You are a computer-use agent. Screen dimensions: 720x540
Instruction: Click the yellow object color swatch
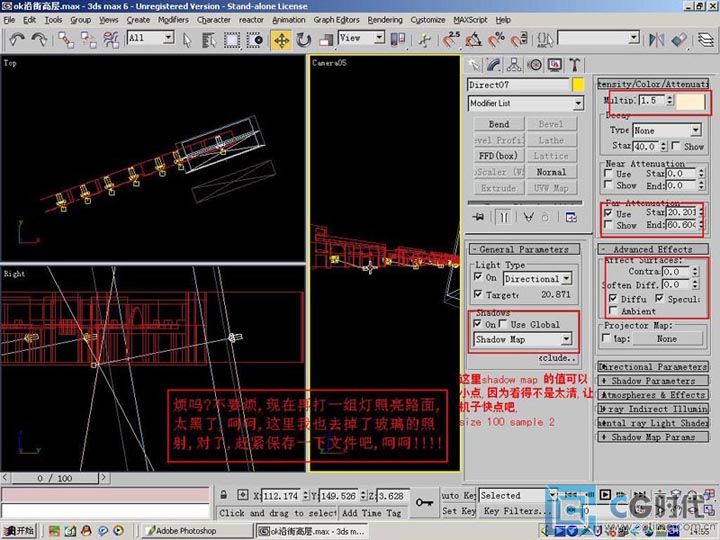tap(578, 84)
